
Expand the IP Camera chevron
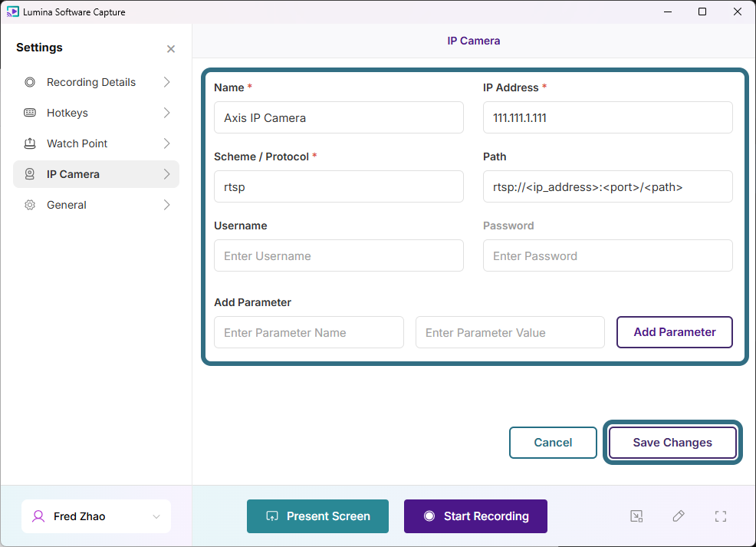pyautogui.click(x=167, y=174)
